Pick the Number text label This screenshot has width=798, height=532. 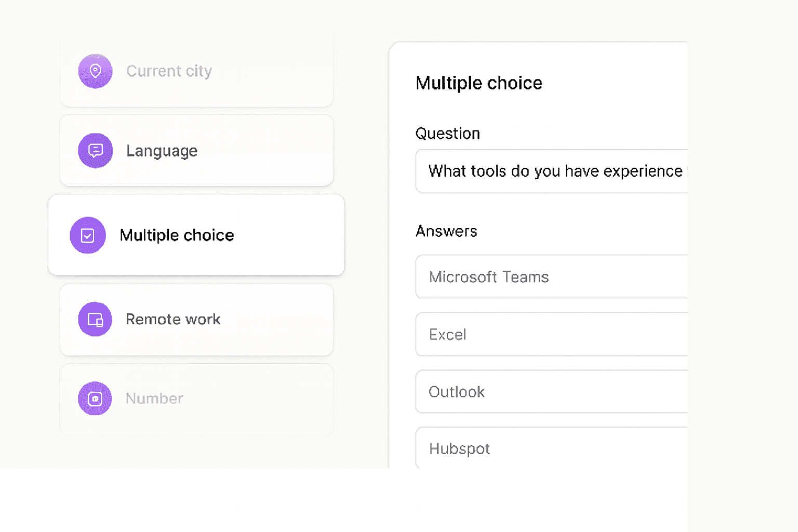coord(154,398)
